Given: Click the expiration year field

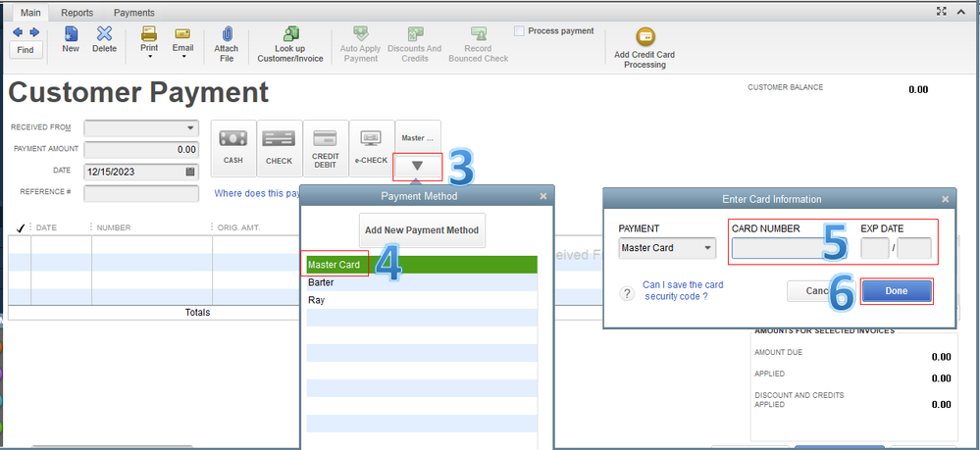Looking at the screenshot, I should click(x=913, y=248).
